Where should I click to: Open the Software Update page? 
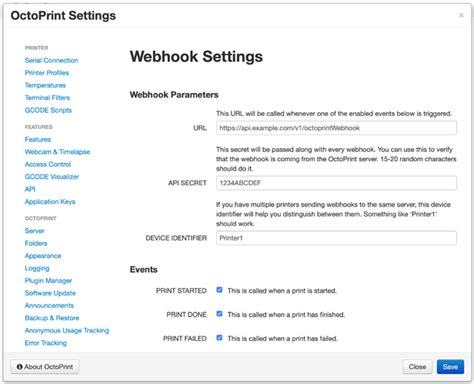(x=50, y=293)
